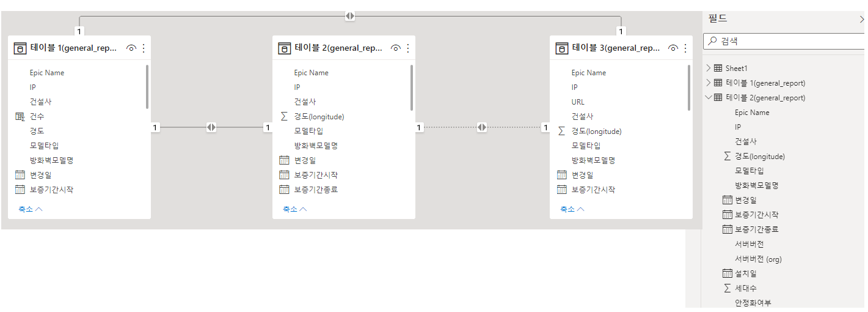The height and width of the screenshot is (312, 868).
Task: Click calendar icon of 보증기간종료 in 테이블 2 card
Action: (x=284, y=190)
